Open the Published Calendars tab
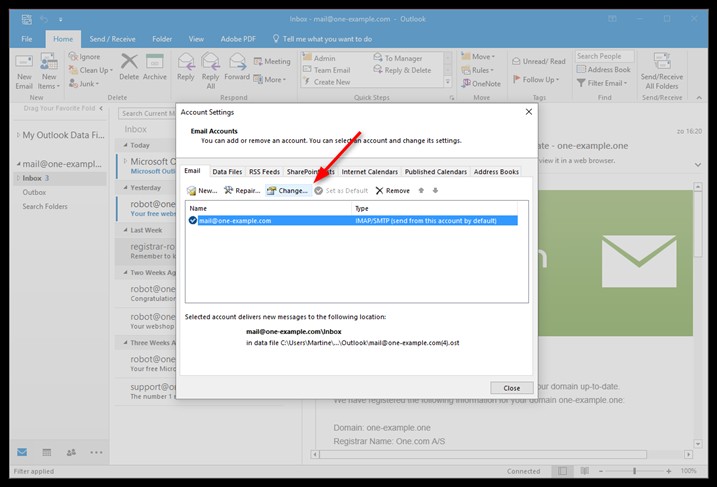717x487 pixels. click(436, 171)
